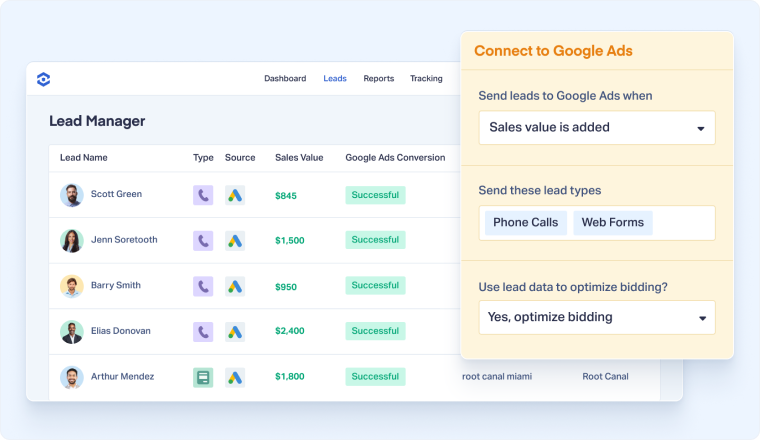Go to the Reports tab

click(378, 79)
